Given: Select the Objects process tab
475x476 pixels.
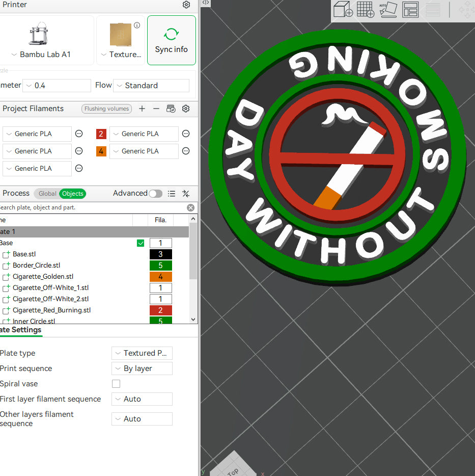Looking at the screenshot, I should [x=72, y=194].
